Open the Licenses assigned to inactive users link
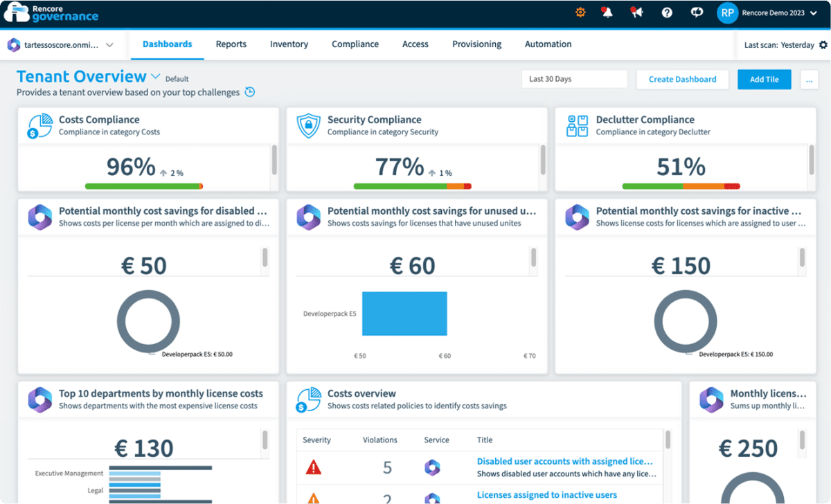 546,494
